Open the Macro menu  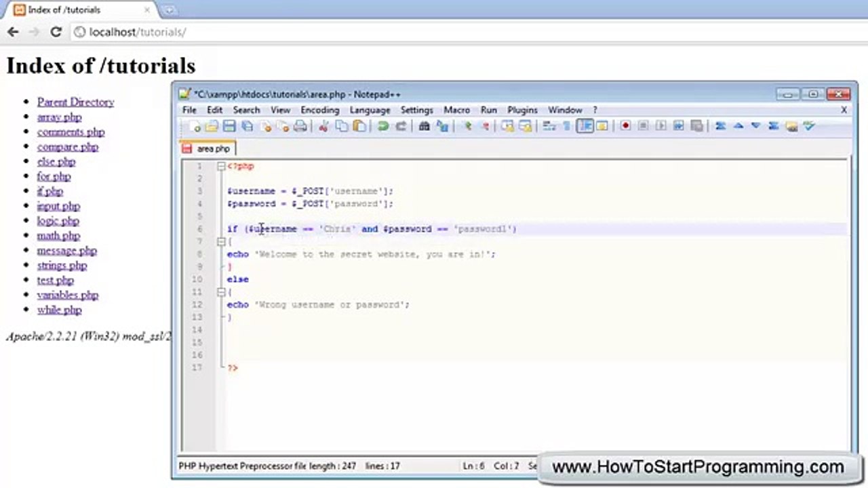[x=456, y=110]
